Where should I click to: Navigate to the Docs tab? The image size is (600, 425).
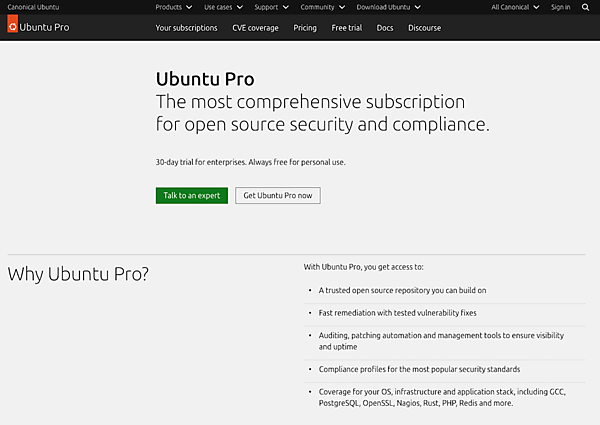click(x=385, y=28)
